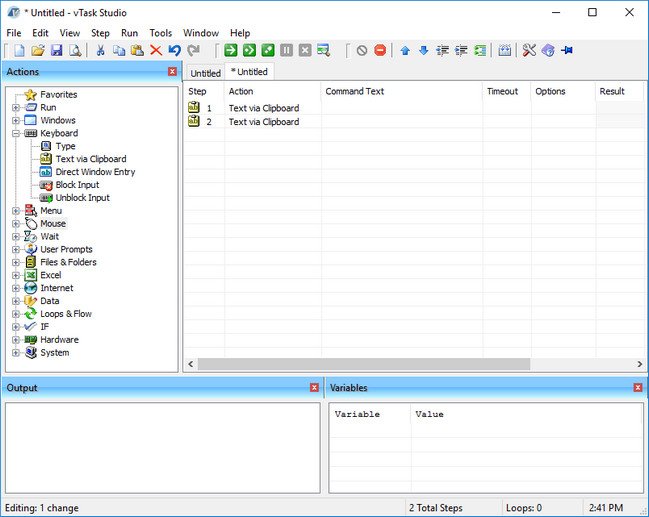Click the grayed Redo arrow icon
This screenshot has height=517, width=649.
click(x=193, y=50)
